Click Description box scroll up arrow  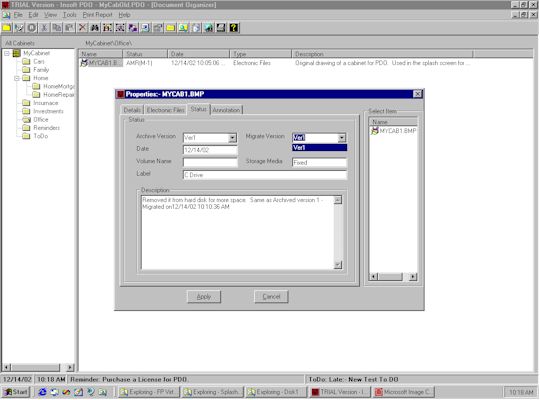coord(338,200)
